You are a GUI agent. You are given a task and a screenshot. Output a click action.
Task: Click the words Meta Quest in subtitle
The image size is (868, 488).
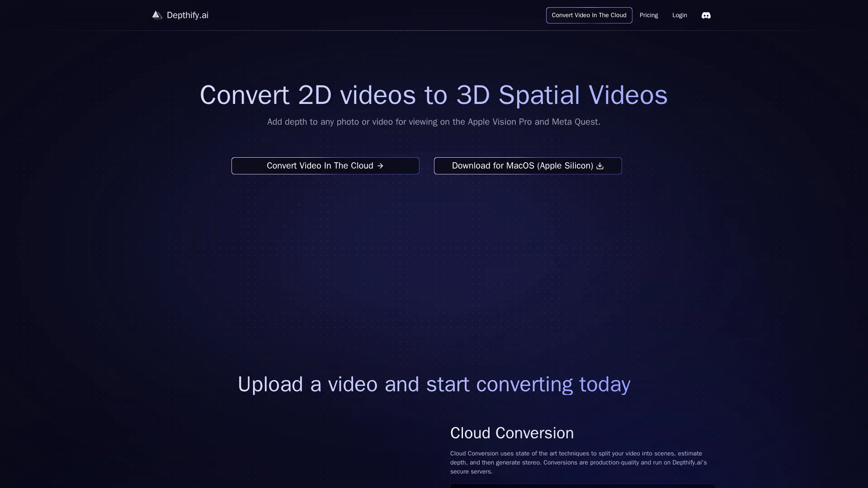(x=575, y=122)
